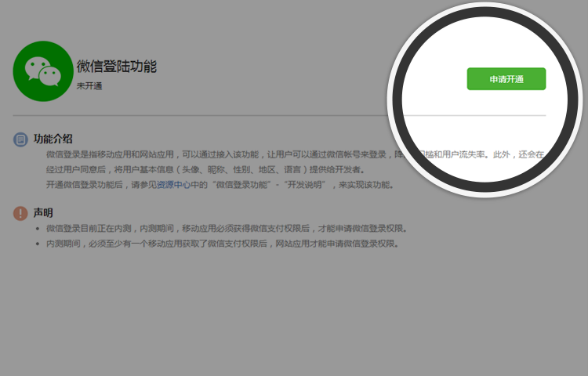Viewport: 588px width, 376px height.
Task: Click the orange 声明 exclamation icon
Action: click(x=21, y=213)
